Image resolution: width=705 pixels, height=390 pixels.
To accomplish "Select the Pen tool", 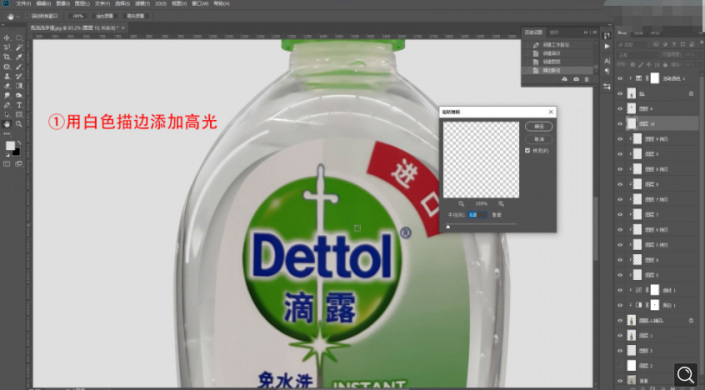I will 7,105.
